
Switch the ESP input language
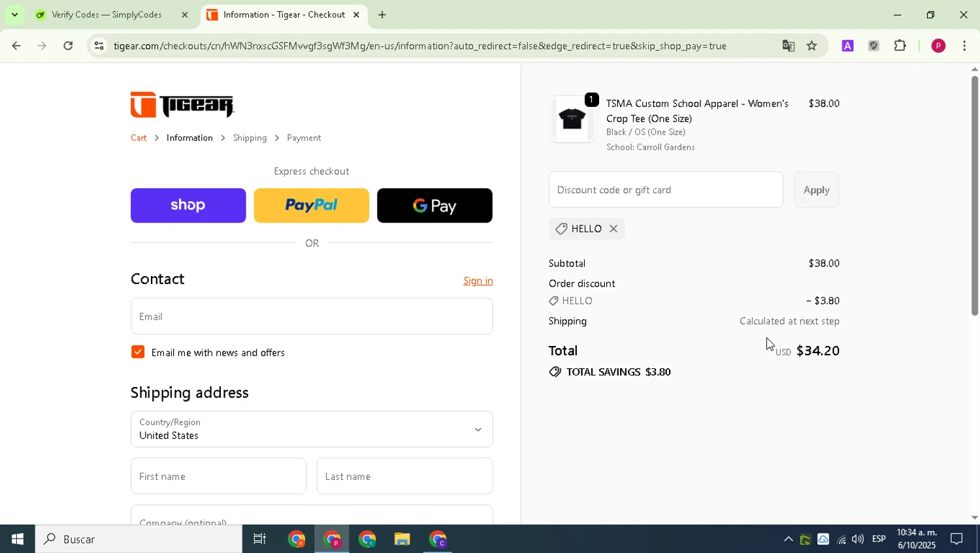point(879,539)
